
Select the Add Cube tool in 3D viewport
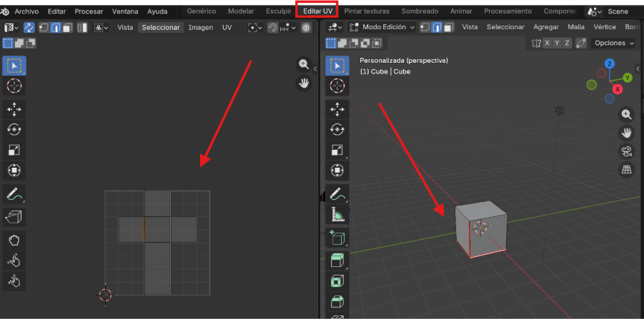pyautogui.click(x=337, y=238)
